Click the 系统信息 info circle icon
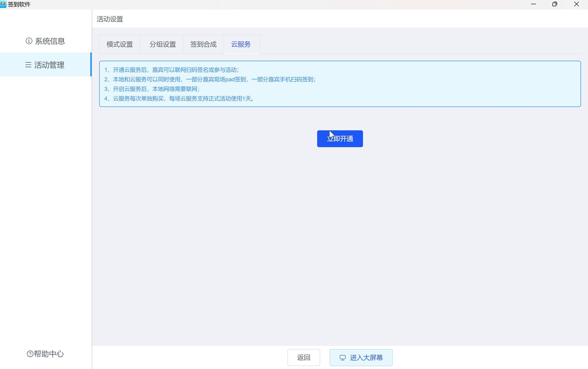This screenshot has height=369, width=588. 29,41
